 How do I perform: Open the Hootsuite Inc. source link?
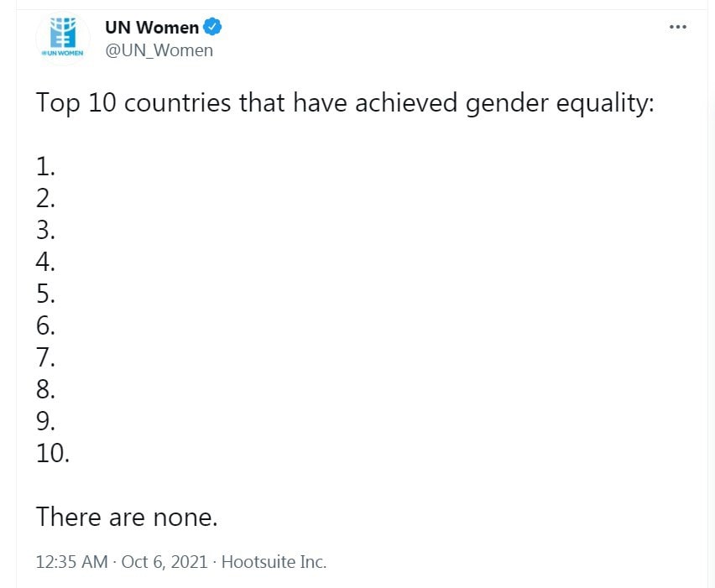(x=274, y=561)
